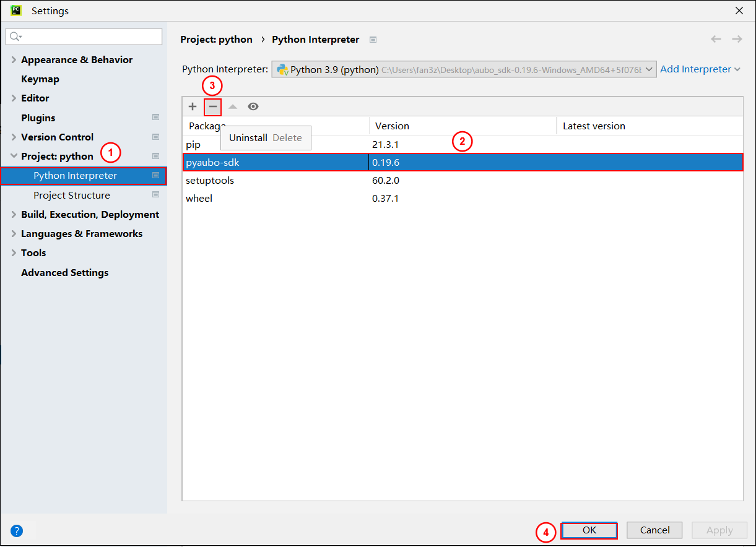This screenshot has height=547, width=756.
Task: Collapse the Project: python section
Action: [x=14, y=156]
